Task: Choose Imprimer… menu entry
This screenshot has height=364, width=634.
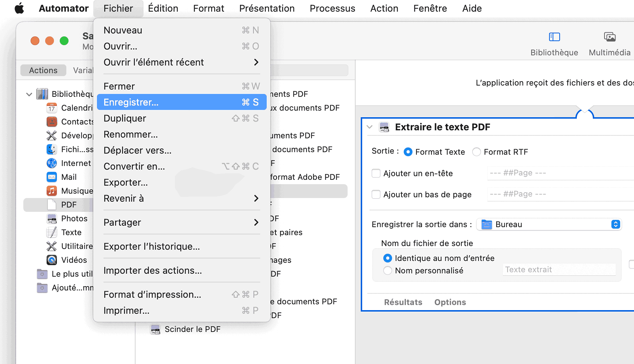Action: coord(181,310)
